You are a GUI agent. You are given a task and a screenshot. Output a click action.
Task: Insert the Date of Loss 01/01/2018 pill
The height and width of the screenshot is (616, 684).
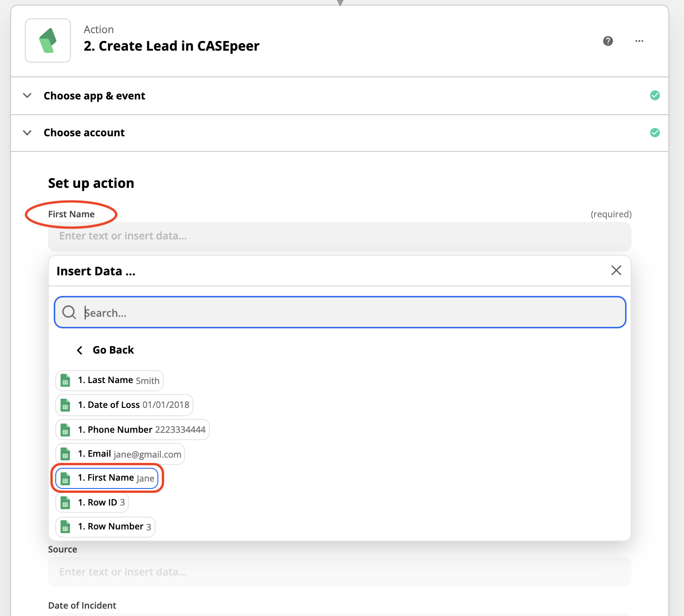coord(124,405)
